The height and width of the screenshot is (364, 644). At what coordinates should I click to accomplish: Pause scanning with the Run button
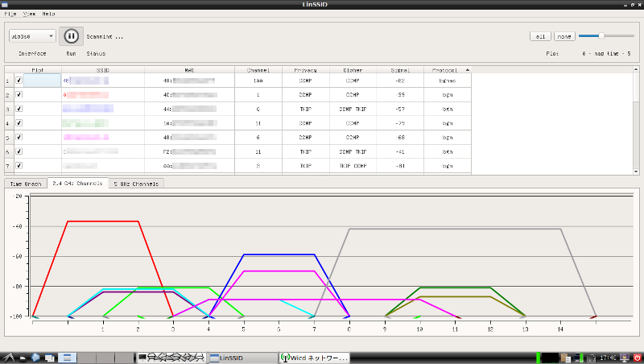(x=71, y=36)
